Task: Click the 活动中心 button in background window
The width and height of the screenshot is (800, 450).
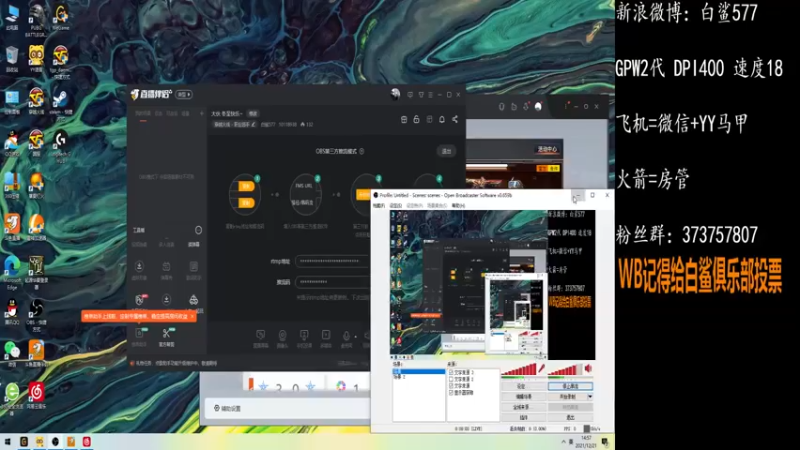Action: (547, 149)
